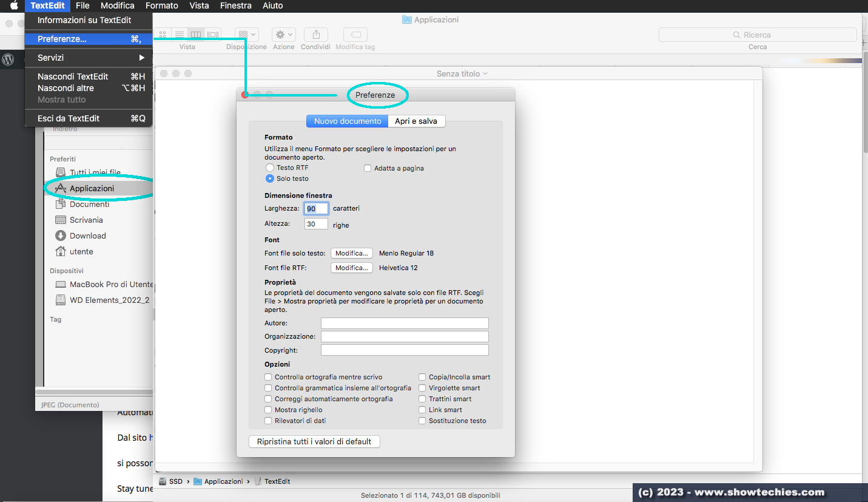This screenshot has width=868, height=502.
Task: Click the WordPress logo icon
Action: point(8,59)
